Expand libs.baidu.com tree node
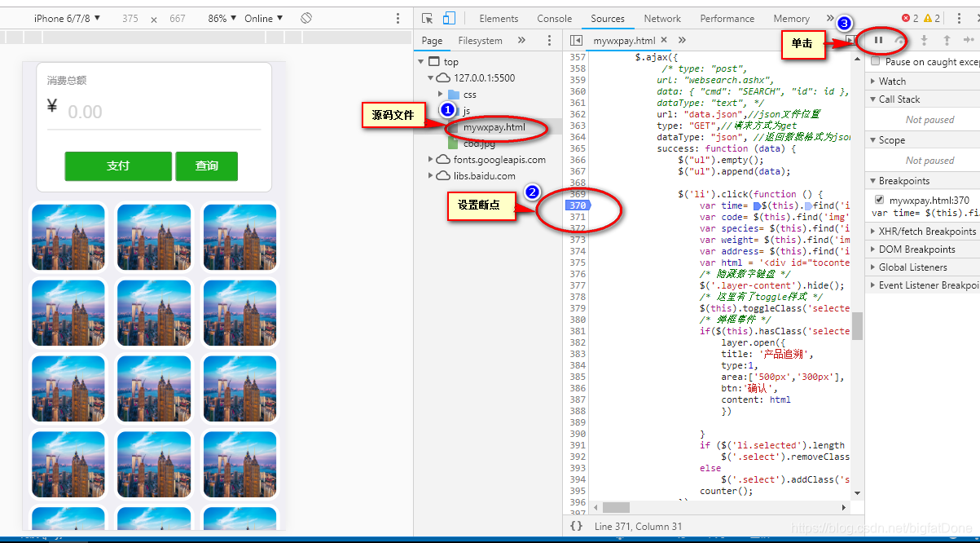The width and height of the screenshot is (980, 543). 431,175
